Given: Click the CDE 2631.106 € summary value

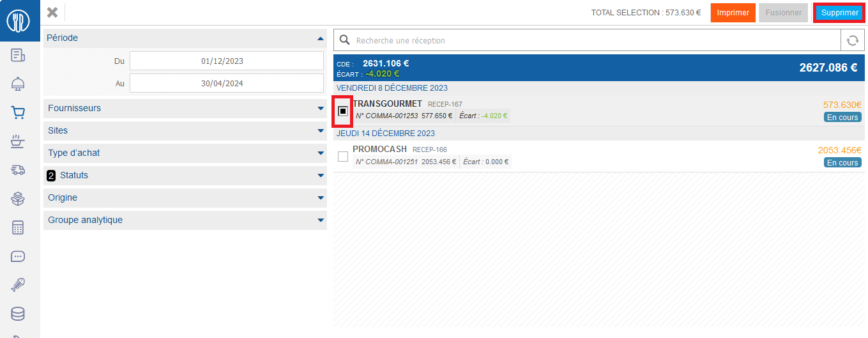Looking at the screenshot, I should 386,63.
